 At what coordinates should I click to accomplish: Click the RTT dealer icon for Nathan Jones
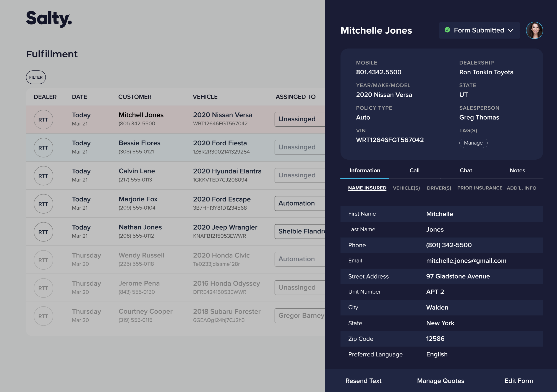(42, 232)
